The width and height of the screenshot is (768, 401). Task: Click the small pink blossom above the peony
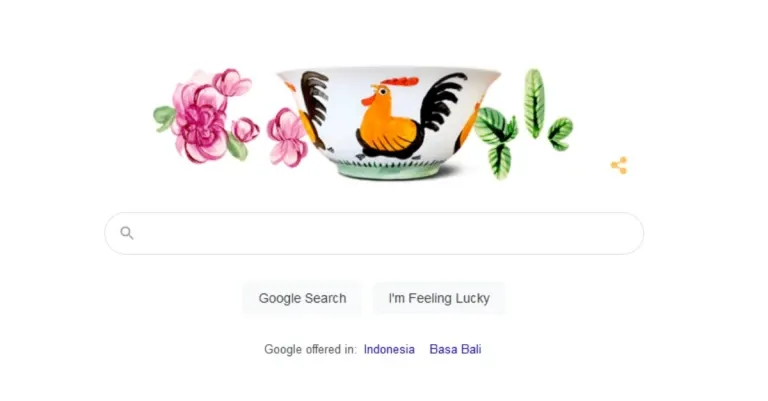coord(232,82)
